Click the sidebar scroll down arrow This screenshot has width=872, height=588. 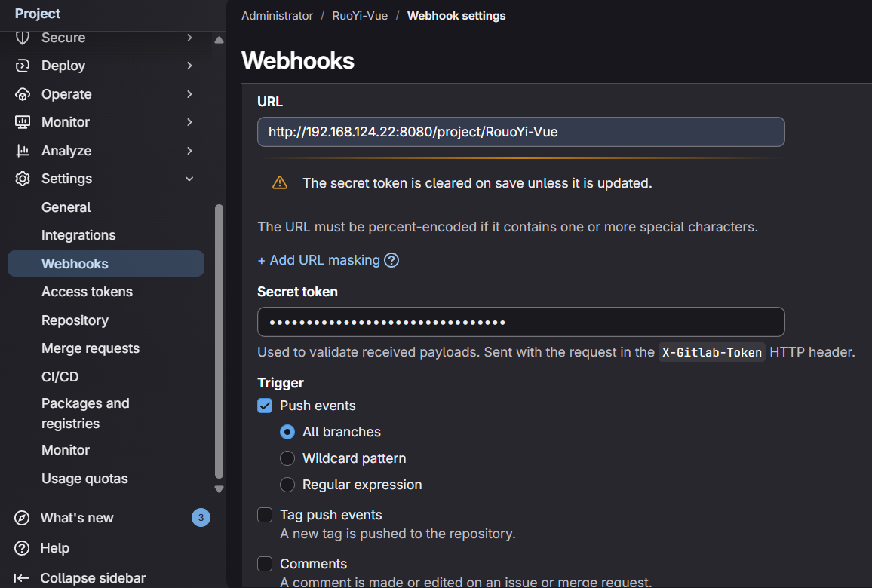click(219, 490)
